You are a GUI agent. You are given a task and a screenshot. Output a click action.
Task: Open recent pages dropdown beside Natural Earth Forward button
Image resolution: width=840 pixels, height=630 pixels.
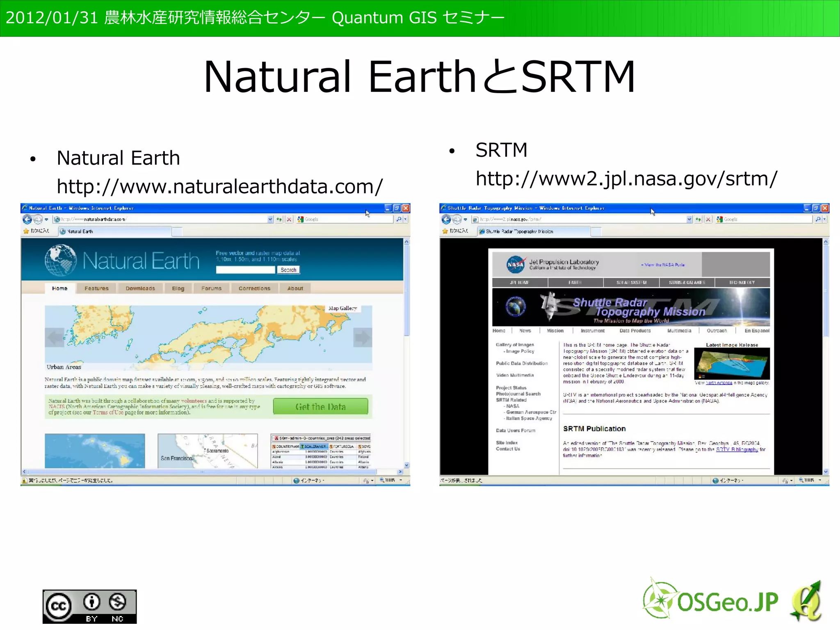tap(46, 219)
